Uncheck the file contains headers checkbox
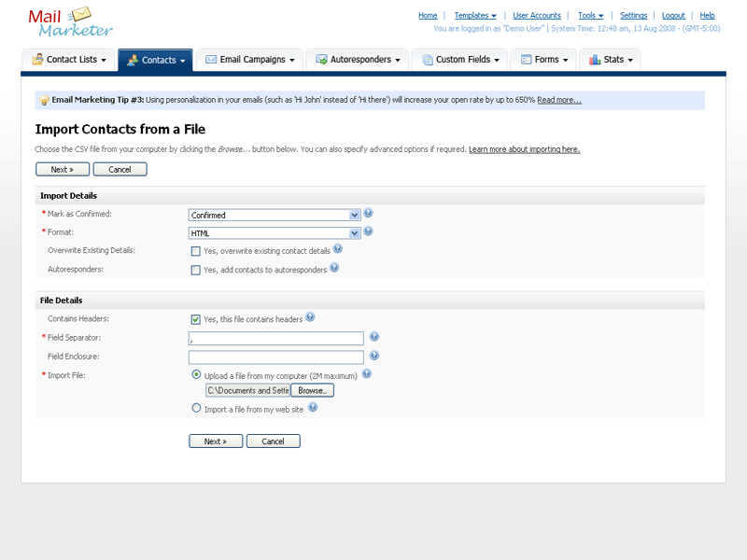 point(196,319)
